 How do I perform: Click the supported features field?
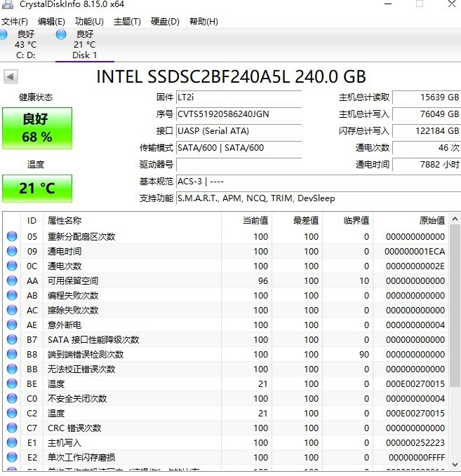click(x=319, y=198)
